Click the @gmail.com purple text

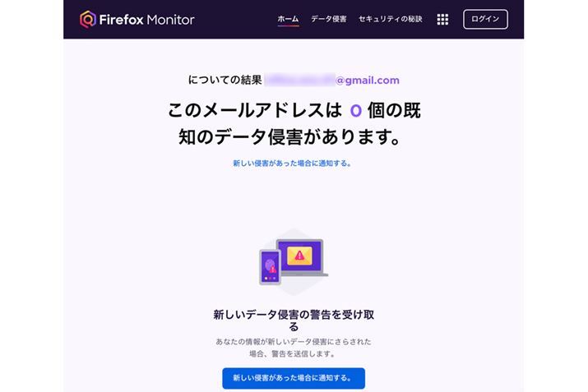368,81
